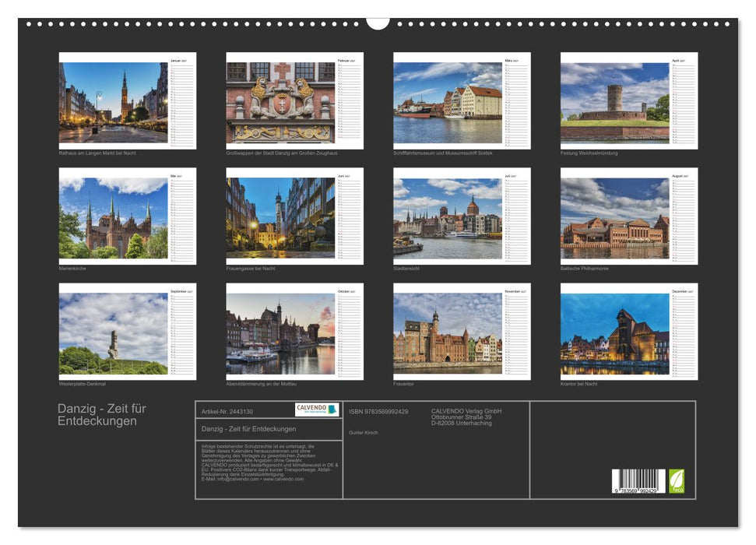Click the e-mail line with info@calvendo.com

(252, 479)
